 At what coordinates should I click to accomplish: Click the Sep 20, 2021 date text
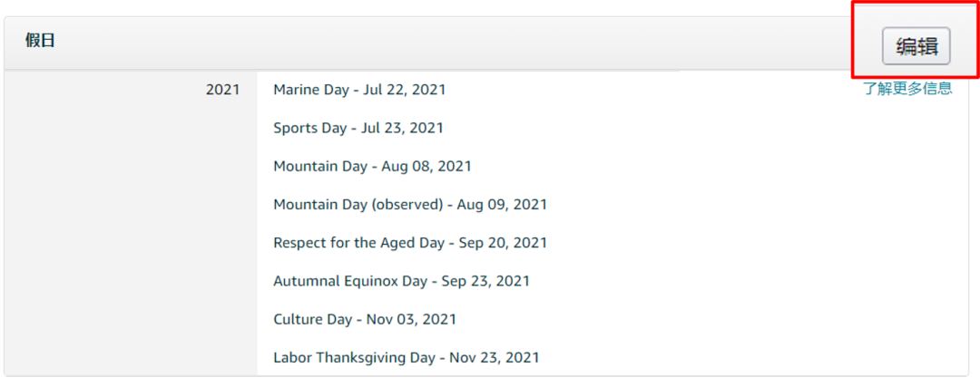(503, 243)
